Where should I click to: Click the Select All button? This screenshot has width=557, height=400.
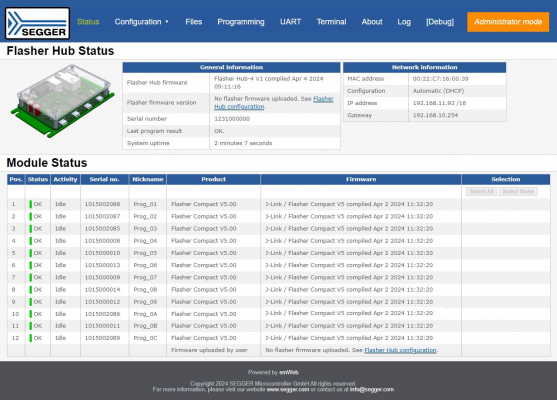[x=481, y=191]
